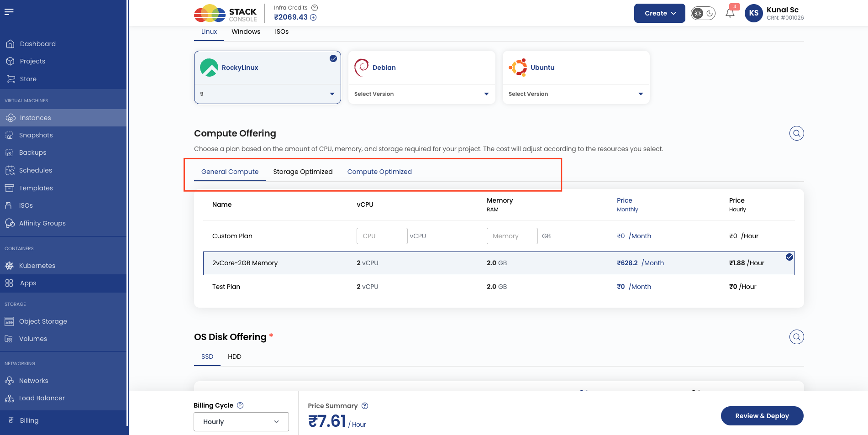Image resolution: width=868 pixels, height=435 pixels.
Task: Select General Compute tab
Action: (x=230, y=172)
